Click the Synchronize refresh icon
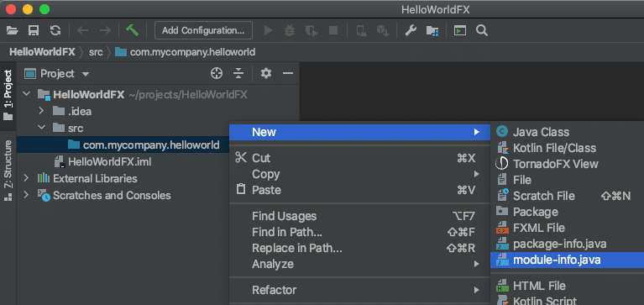Viewport: 644px width, 305px height. [x=55, y=30]
